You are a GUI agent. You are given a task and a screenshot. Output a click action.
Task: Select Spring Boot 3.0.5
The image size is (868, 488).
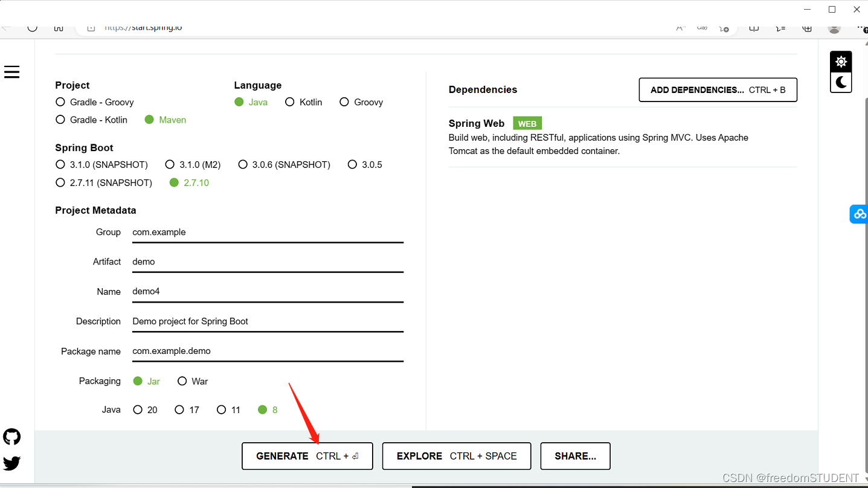point(365,164)
